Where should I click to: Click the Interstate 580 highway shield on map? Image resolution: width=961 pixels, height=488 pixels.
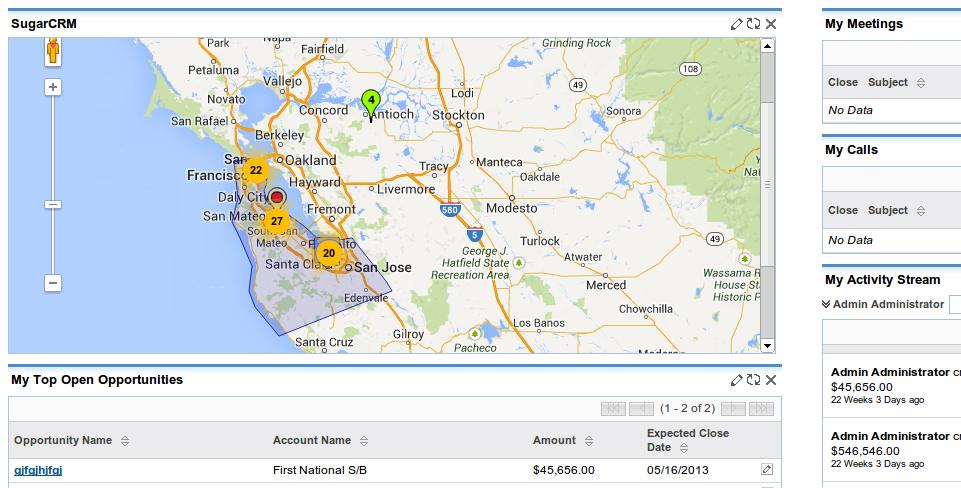pos(450,209)
